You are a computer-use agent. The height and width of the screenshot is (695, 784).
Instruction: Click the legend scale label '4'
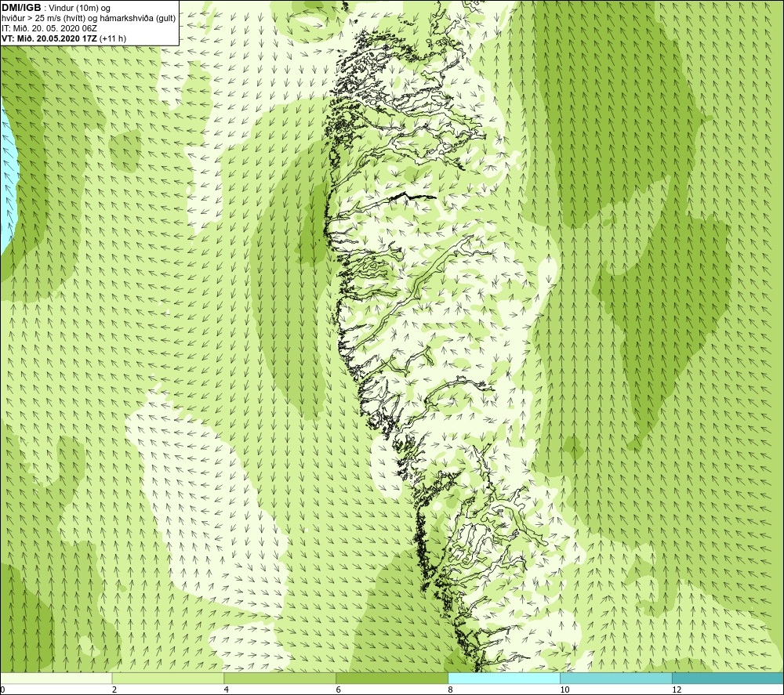click(x=227, y=690)
